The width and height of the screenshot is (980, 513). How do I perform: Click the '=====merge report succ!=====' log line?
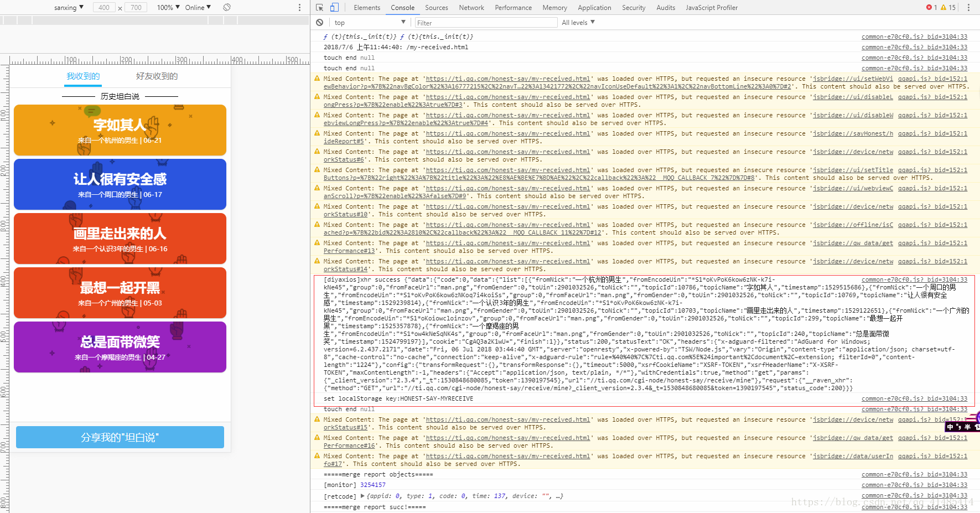click(x=375, y=507)
